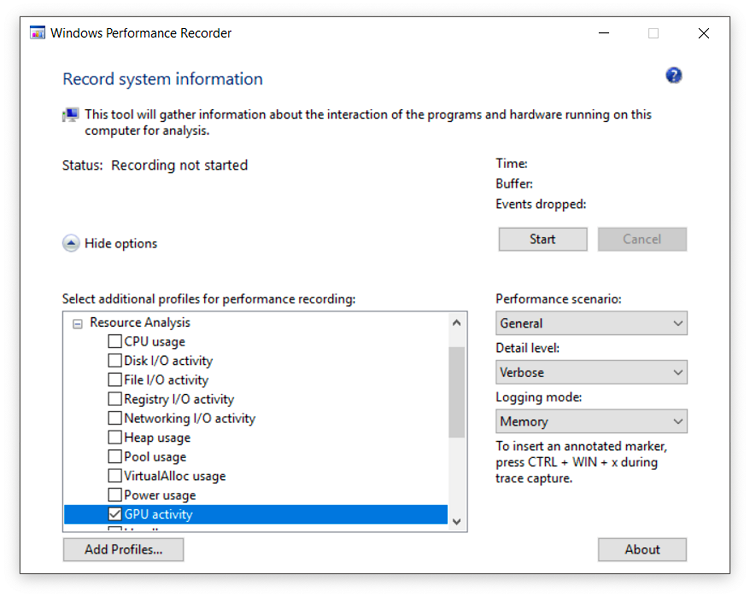This screenshot has height=597, width=750.
Task: Open the Detail level dropdown
Action: point(591,372)
